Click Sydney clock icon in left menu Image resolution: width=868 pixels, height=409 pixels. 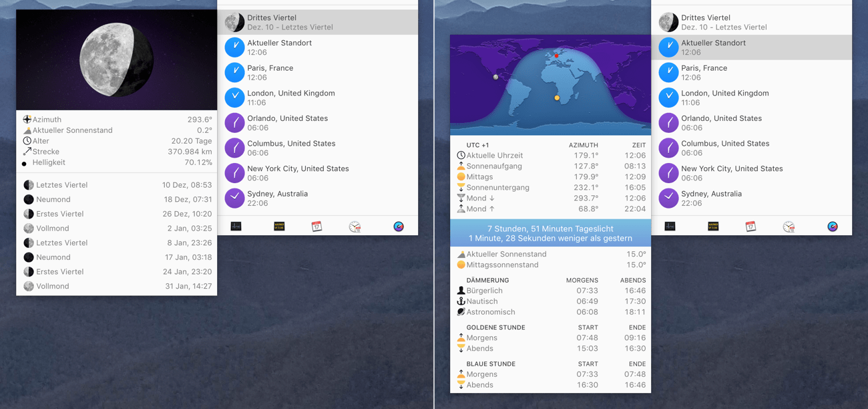234,198
